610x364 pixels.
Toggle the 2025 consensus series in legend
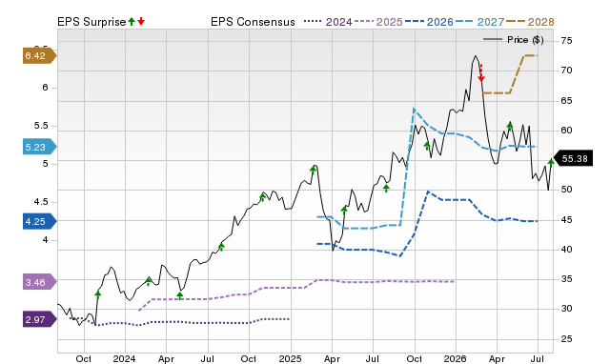click(x=378, y=22)
